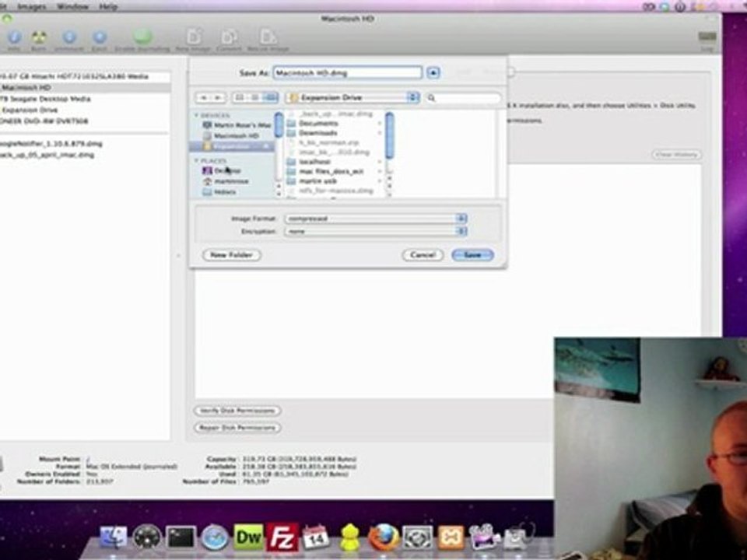Click the New Image toolbar icon
This screenshot has width=747, height=560.
coord(194,37)
